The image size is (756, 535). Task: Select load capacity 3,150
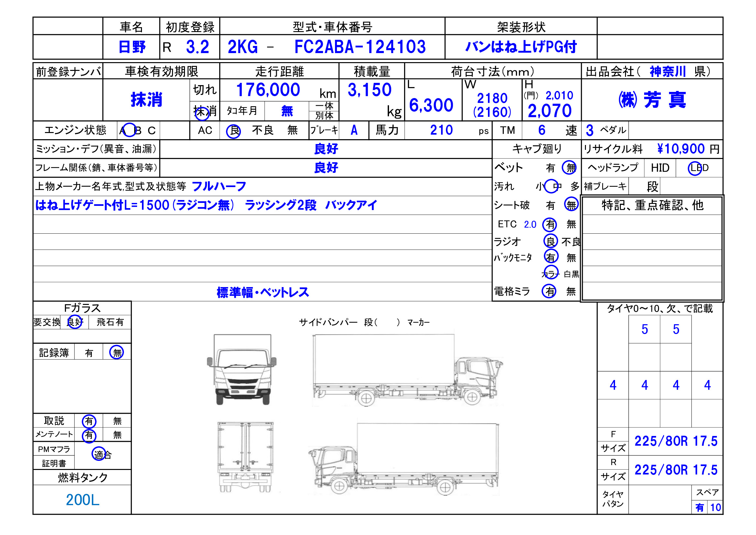[370, 90]
